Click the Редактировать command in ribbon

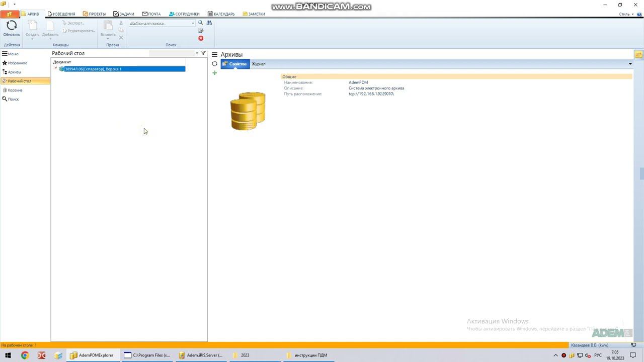pos(79,31)
